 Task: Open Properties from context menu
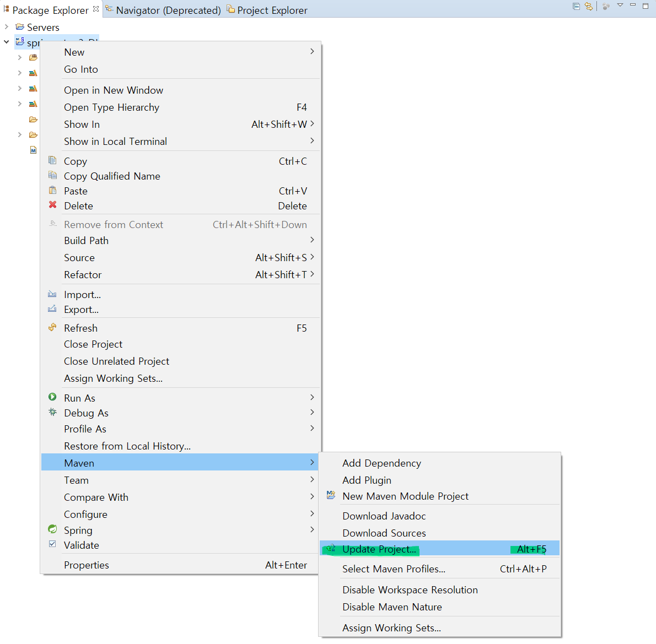(180, 565)
